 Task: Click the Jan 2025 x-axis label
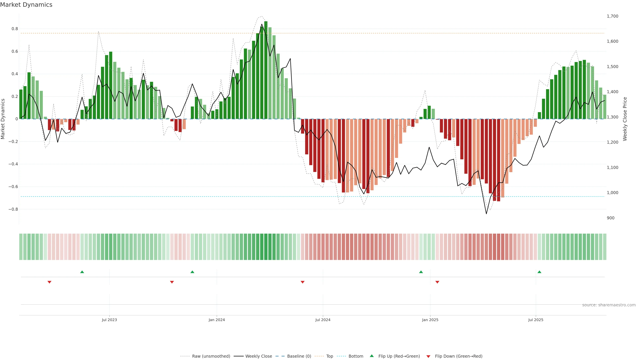pyautogui.click(x=430, y=320)
